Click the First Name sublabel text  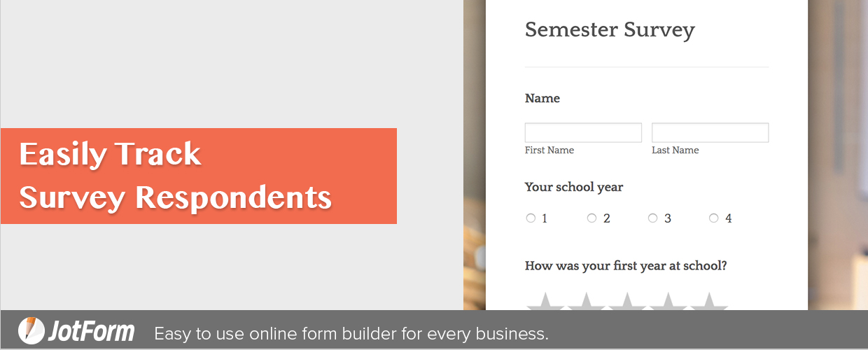click(x=549, y=150)
